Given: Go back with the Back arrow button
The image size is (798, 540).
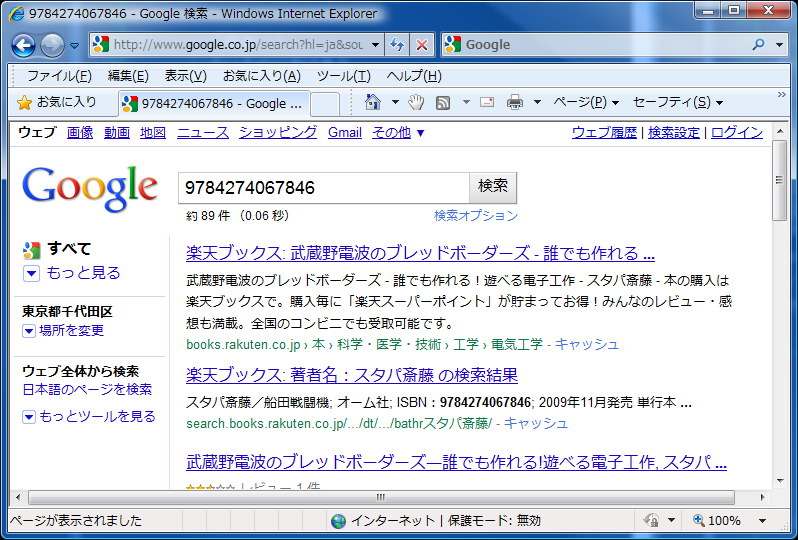Looking at the screenshot, I should (23, 45).
